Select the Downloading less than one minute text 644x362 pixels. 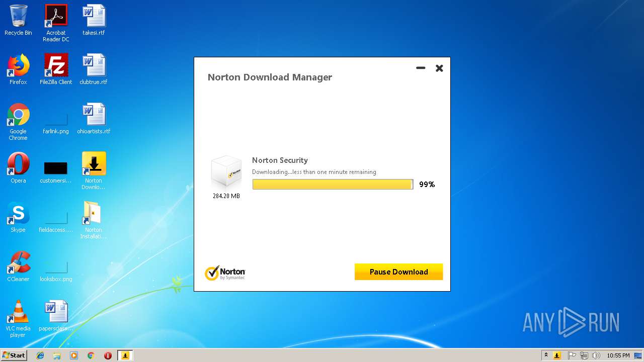coord(314,172)
